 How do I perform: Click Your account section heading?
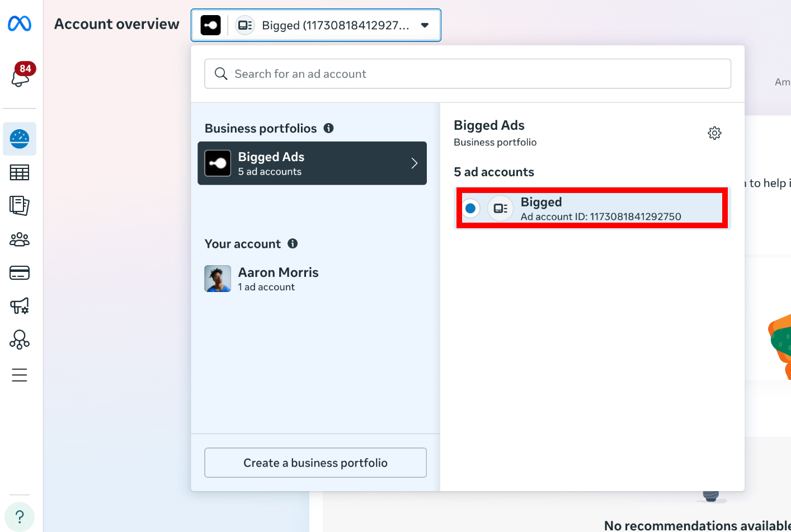pos(243,244)
